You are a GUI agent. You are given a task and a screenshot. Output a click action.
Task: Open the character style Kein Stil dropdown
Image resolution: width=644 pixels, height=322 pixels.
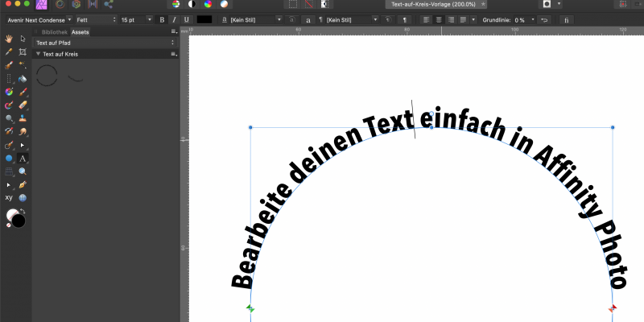point(256,19)
